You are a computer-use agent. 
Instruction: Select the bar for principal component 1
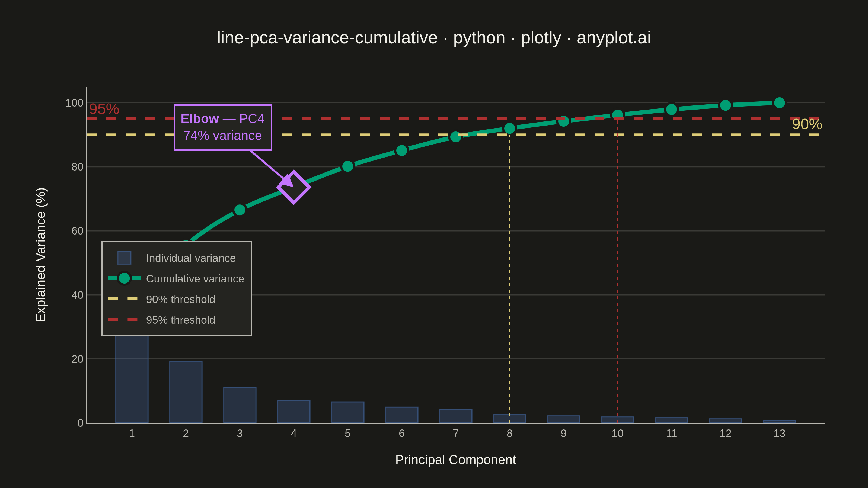[132, 379]
